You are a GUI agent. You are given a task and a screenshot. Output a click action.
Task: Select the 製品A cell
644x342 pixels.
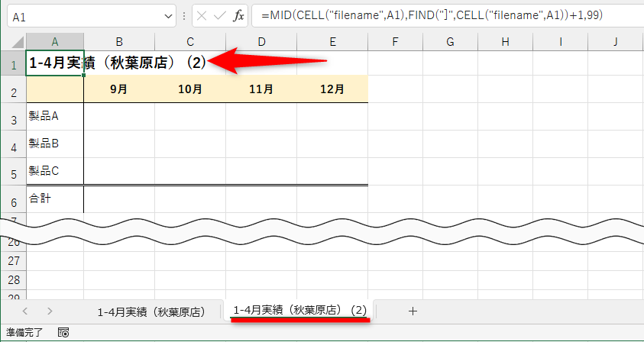click(55, 117)
